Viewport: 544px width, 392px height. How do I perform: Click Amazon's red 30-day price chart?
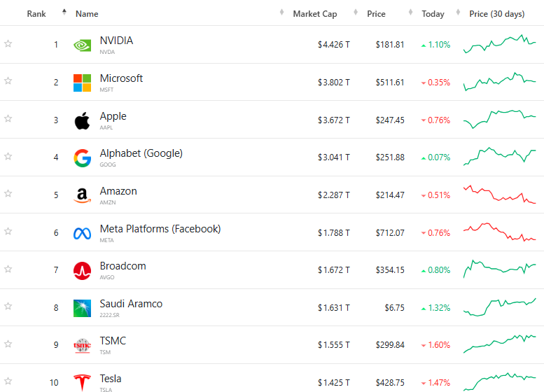point(499,195)
